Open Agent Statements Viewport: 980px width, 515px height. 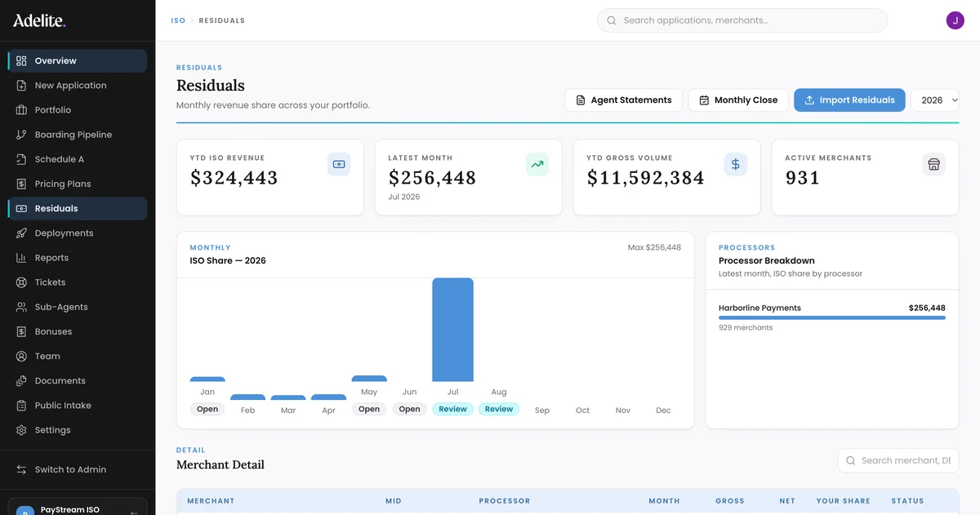(623, 100)
